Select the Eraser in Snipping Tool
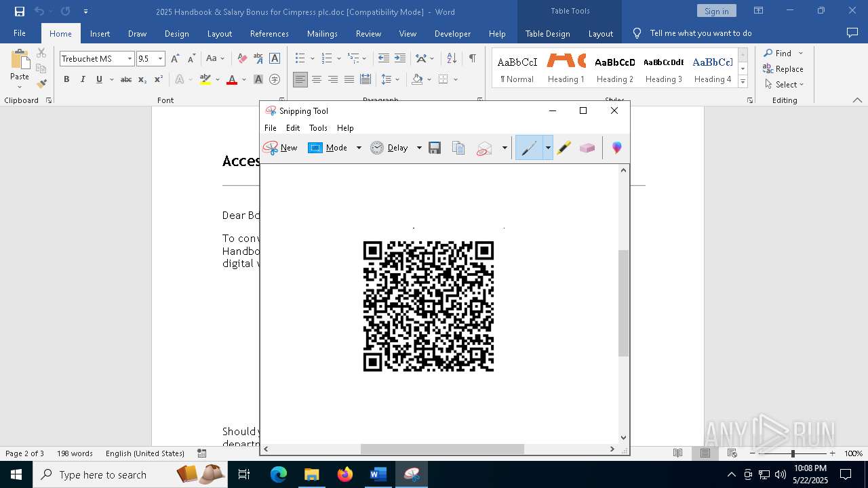 587,148
